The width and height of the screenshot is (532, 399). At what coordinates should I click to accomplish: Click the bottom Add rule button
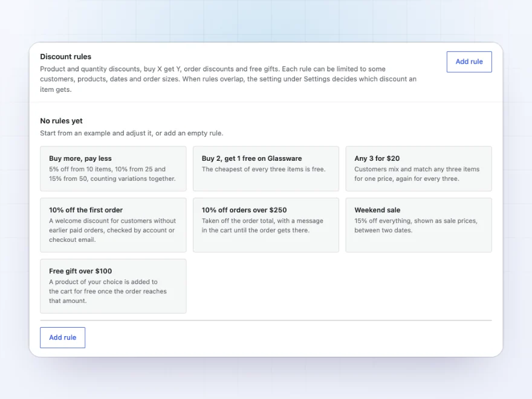tap(62, 337)
